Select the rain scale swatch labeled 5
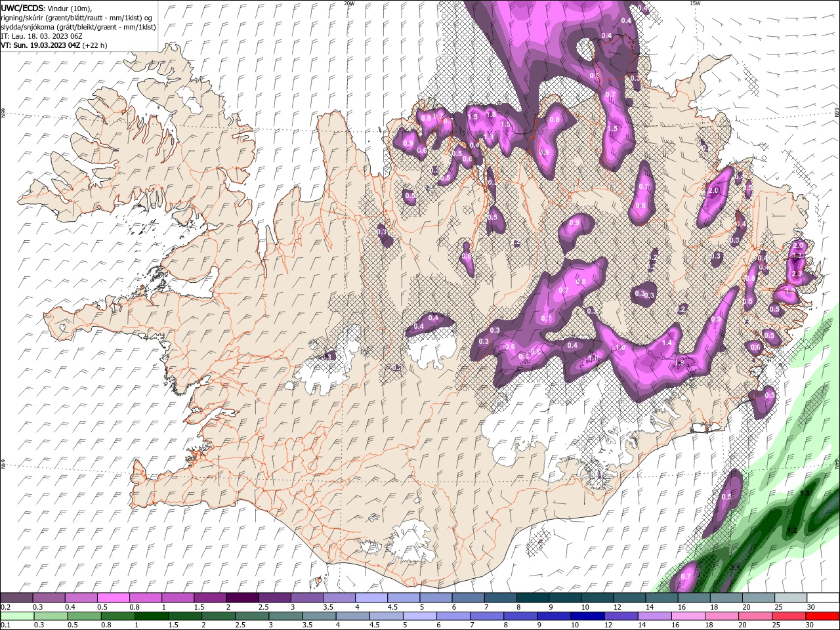The height and width of the screenshot is (630, 840). tap(420, 616)
